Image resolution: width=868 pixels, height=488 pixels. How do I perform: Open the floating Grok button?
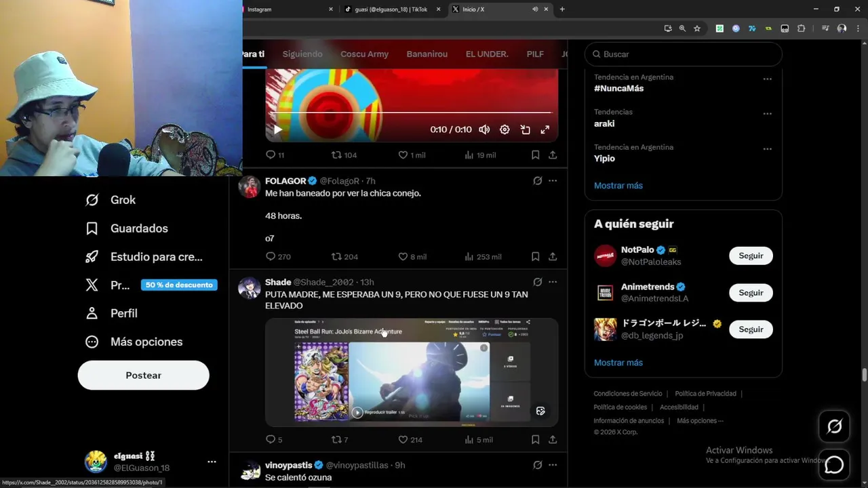[x=834, y=426]
